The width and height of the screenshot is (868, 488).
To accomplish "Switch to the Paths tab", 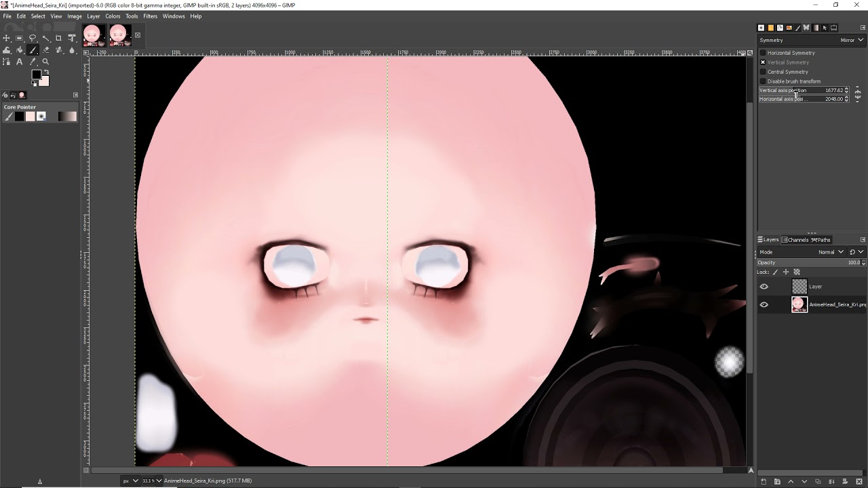I will (821, 240).
